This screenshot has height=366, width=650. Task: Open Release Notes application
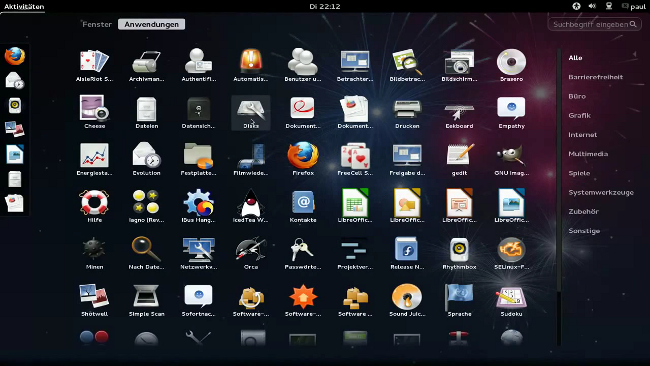(x=407, y=253)
